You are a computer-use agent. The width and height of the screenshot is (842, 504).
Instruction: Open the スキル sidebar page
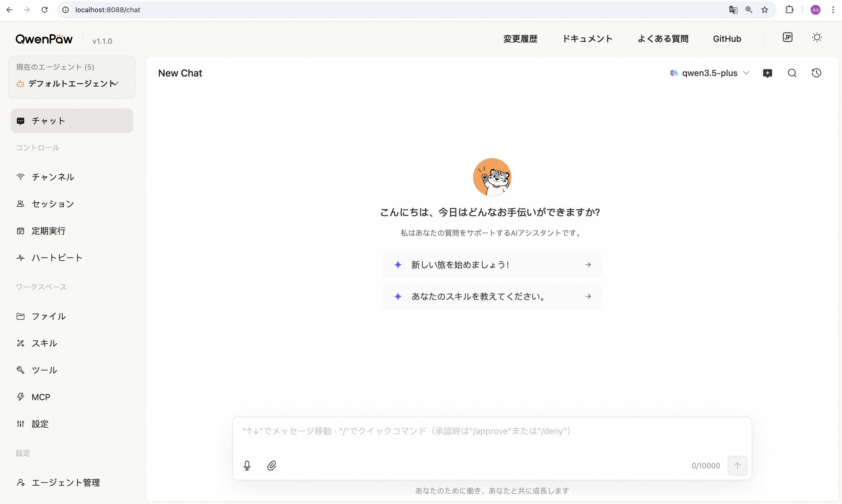[x=44, y=343]
